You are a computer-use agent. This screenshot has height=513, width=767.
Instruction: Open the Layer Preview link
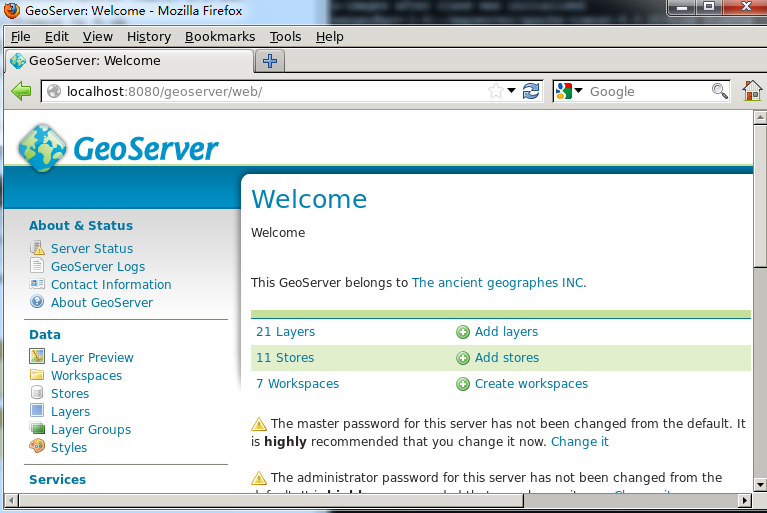click(x=92, y=357)
